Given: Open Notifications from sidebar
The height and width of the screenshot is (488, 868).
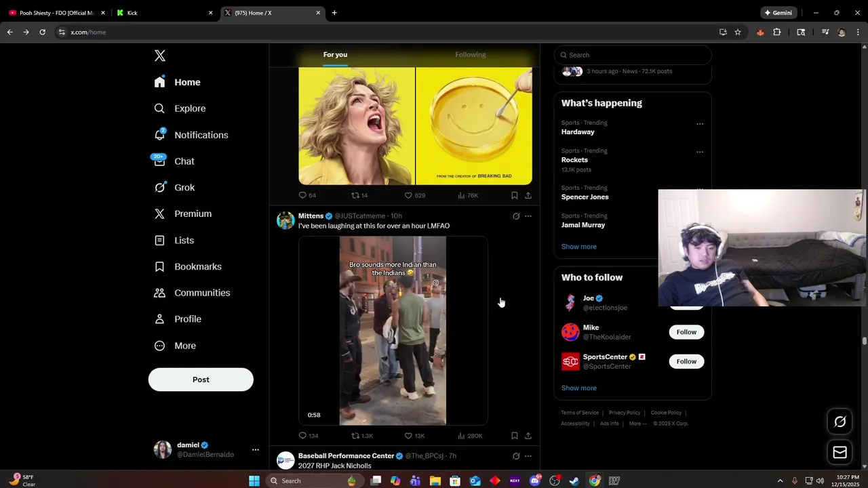Looking at the screenshot, I should pyautogui.click(x=191, y=135).
